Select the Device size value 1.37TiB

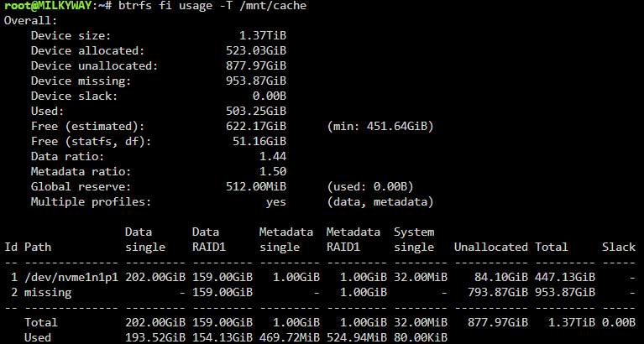coord(263,36)
